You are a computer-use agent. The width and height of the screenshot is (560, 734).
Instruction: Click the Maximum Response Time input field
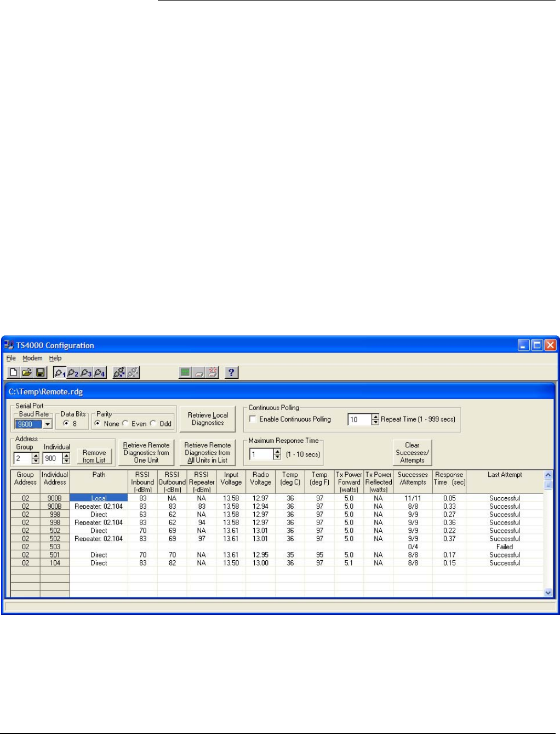pos(261,454)
